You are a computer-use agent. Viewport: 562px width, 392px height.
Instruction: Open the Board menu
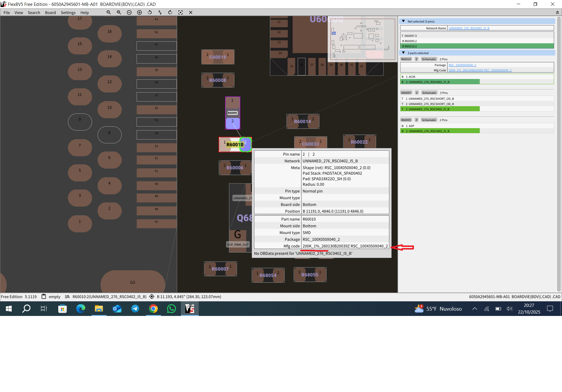(50, 13)
